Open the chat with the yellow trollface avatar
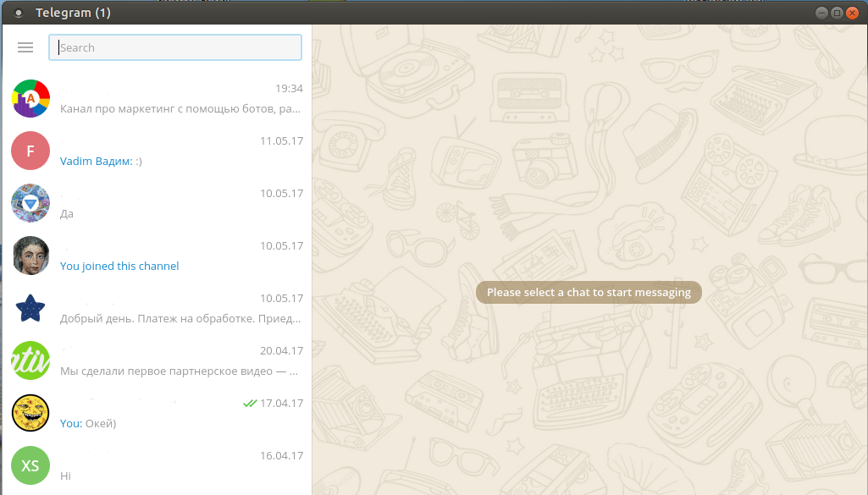Image resolution: width=868 pixels, height=495 pixels. 30,413
